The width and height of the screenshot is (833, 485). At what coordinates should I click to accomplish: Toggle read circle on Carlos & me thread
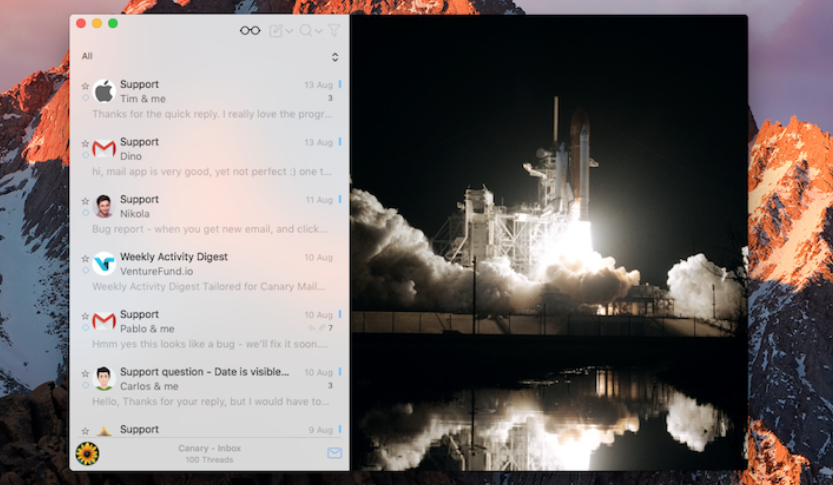pyautogui.click(x=86, y=385)
